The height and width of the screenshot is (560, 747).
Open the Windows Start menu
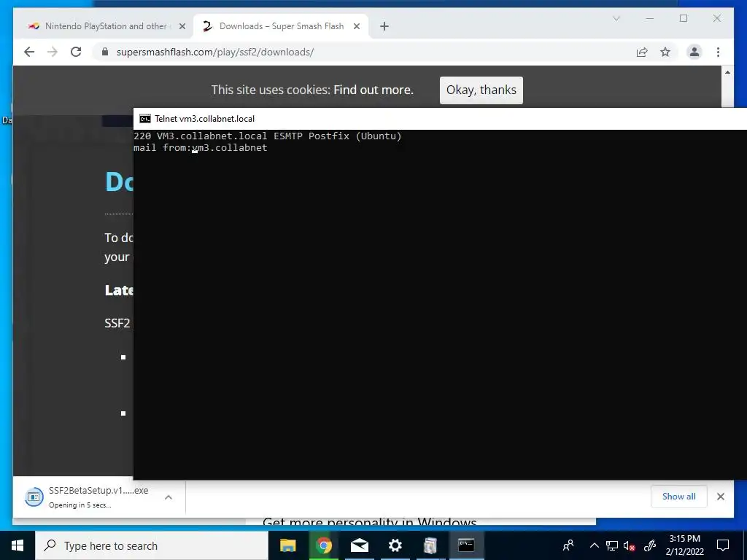click(18, 545)
